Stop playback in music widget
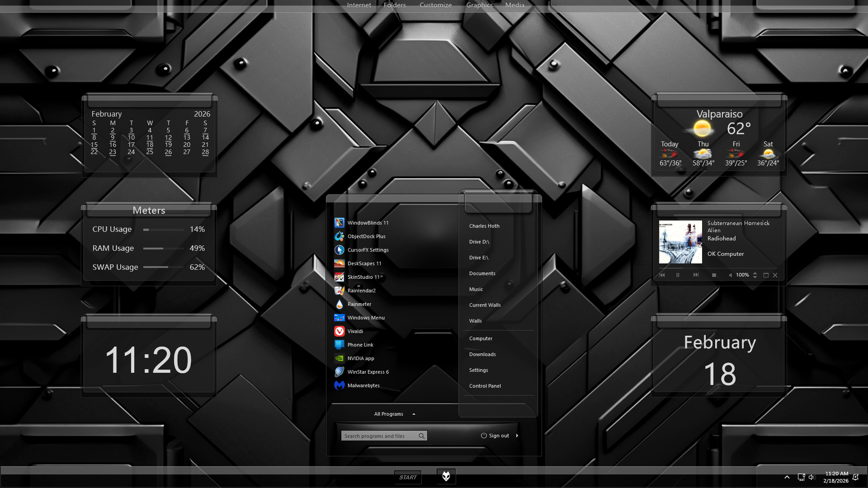This screenshot has width=868, height=488. 714,275
